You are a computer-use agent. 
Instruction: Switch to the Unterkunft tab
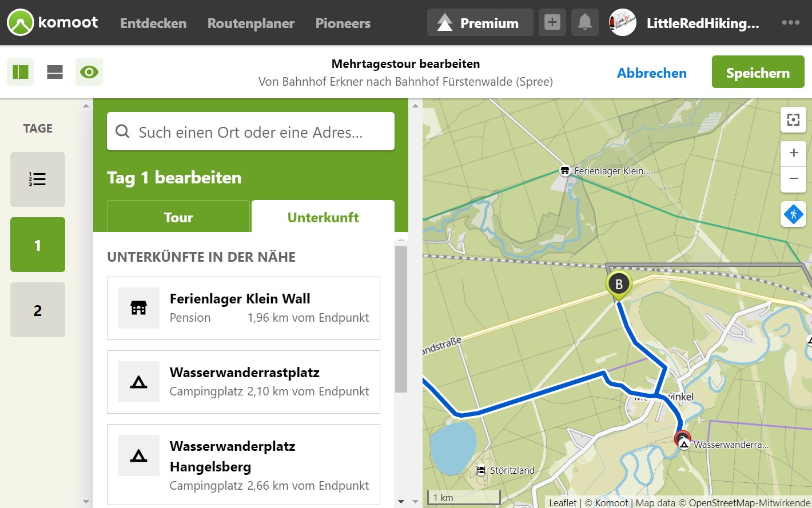[323, 217]
